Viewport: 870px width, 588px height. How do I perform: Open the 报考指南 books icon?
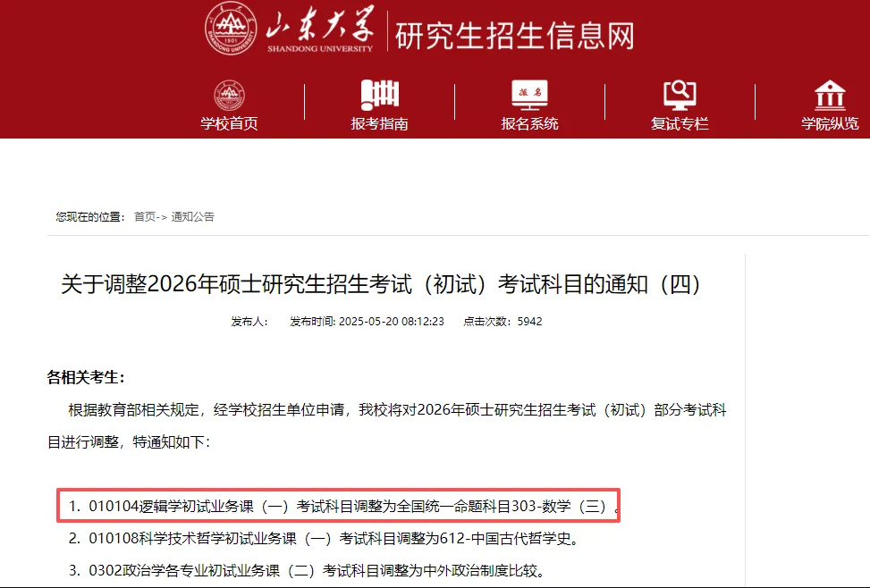[379, 95]
